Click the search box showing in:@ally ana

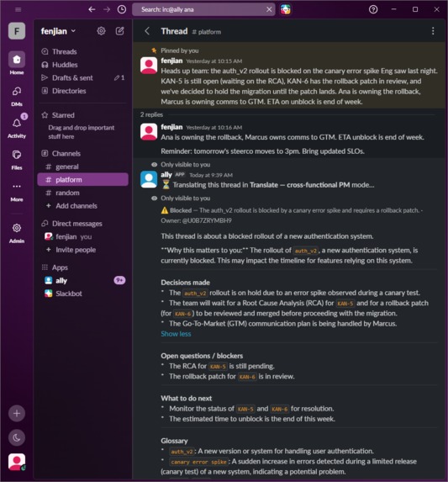click(203, 9)
